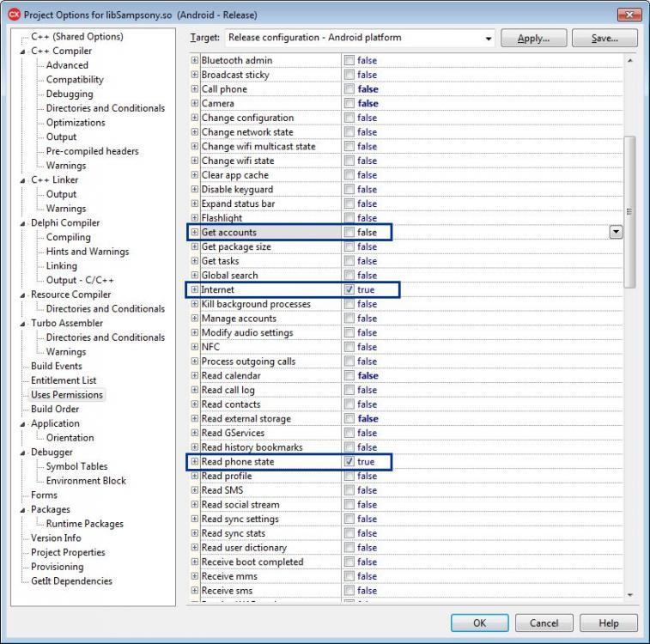This screenshot has height=644, width=650.
Task: Select the Kill background processes row
Action: coord(406,304)
